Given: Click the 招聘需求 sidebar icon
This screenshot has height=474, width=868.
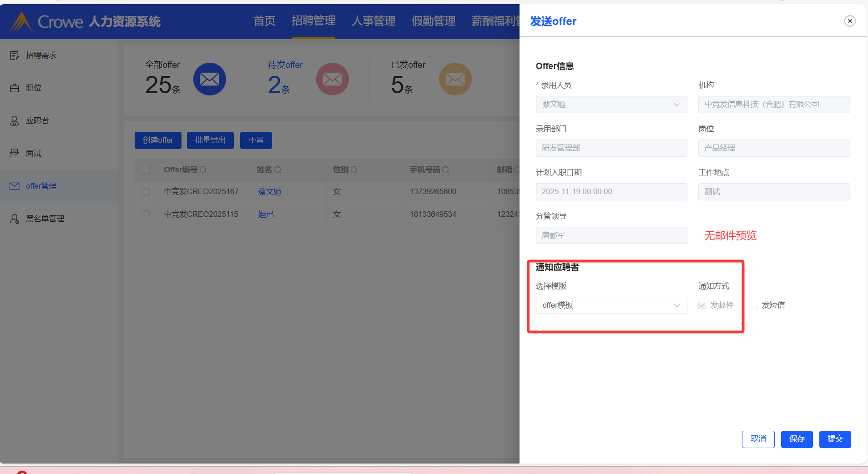Looking at the screenshot, I should pos(15,55).
